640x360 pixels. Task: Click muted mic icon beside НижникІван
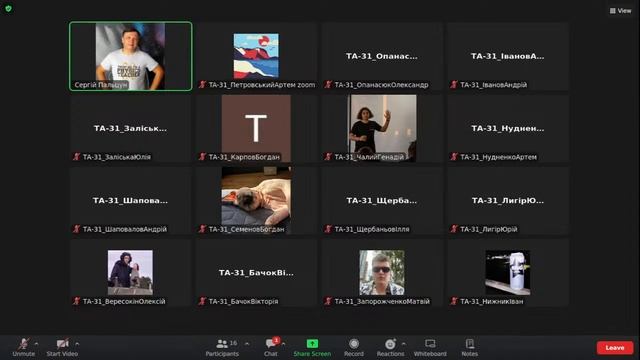click(x=453, y=301)
